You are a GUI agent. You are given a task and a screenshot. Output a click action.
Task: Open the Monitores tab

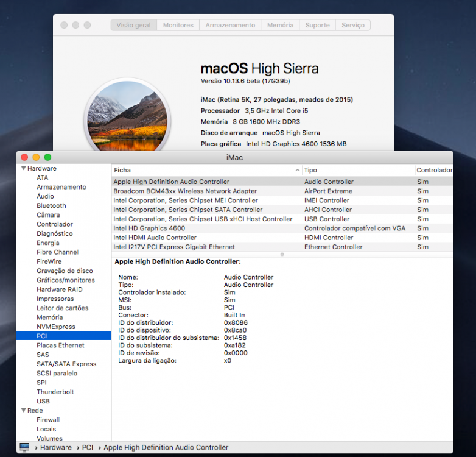tap(178, 25)
